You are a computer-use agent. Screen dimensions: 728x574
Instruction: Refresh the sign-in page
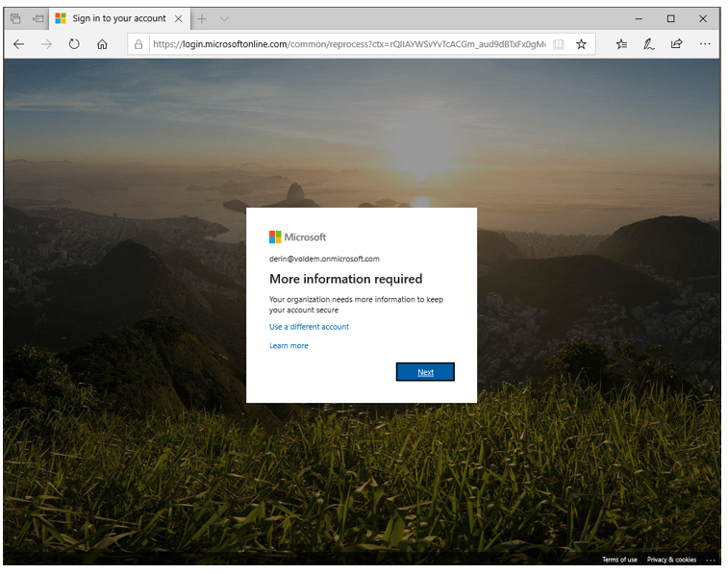pos(74,44)
